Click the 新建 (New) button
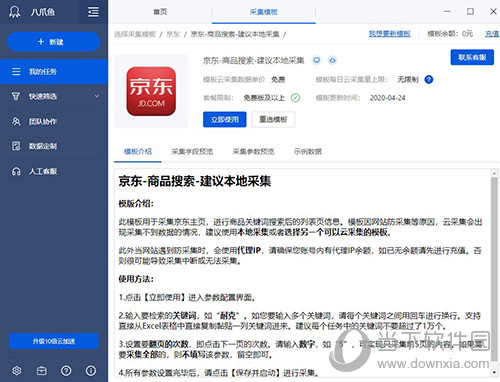500x382 pixels. click(x=54, y=42)
